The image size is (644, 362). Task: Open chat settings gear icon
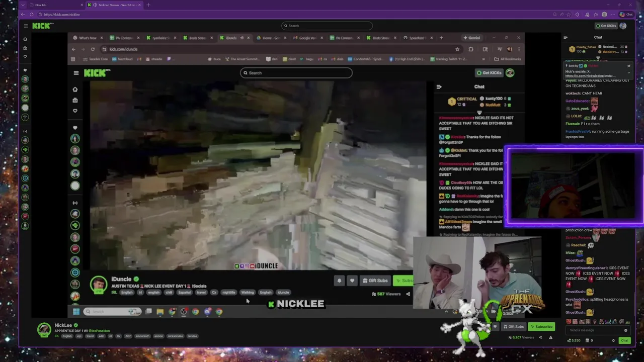tap(613, 340)
